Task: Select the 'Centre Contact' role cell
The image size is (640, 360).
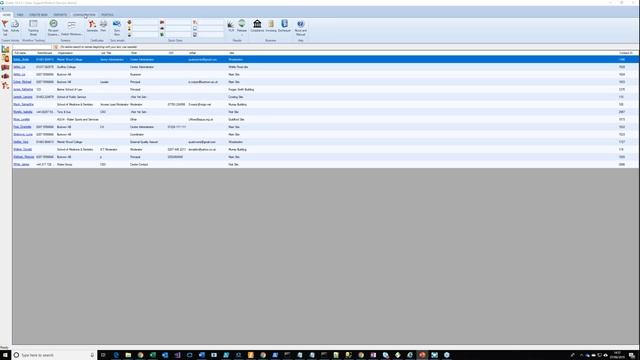Action: (x=139, y=164)
